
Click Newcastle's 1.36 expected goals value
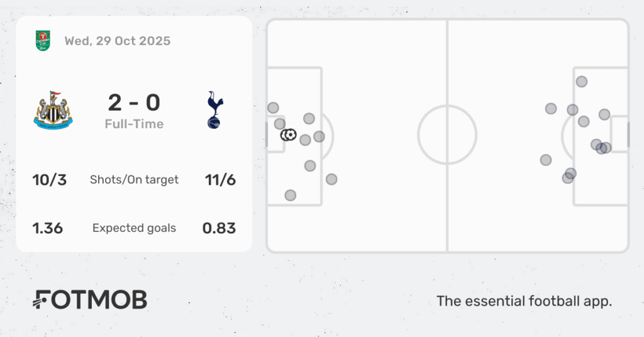tap(48, 228)
